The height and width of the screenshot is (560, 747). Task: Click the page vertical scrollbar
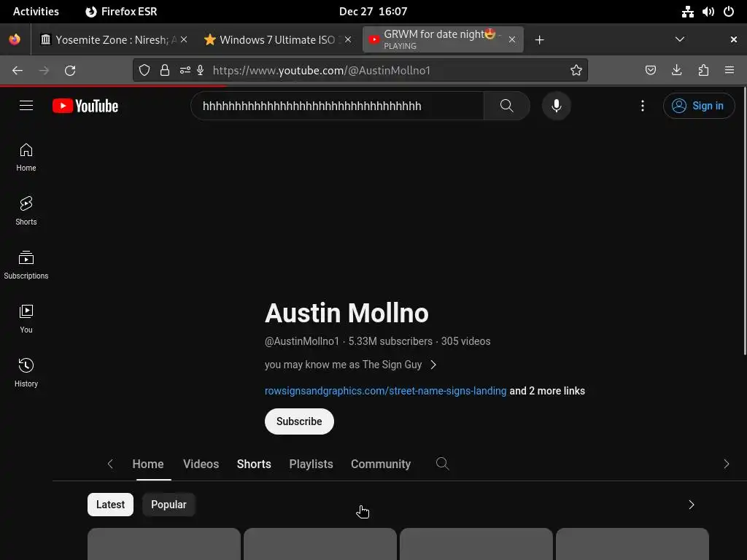click(745, 220)
